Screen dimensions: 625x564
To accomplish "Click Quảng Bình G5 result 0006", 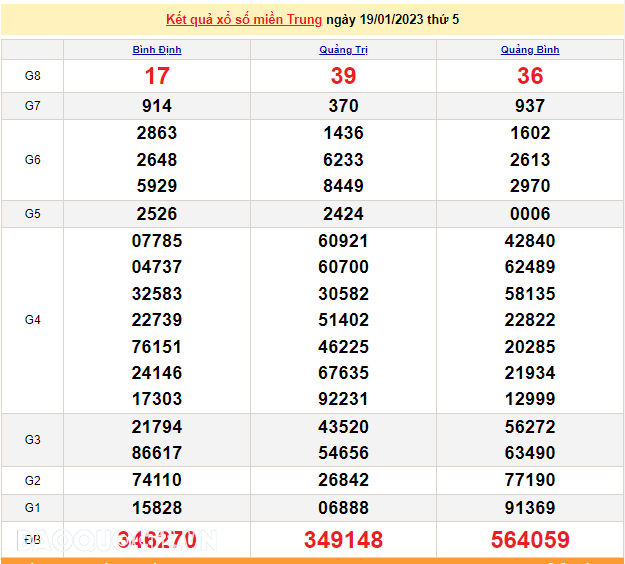I will 530,214.
